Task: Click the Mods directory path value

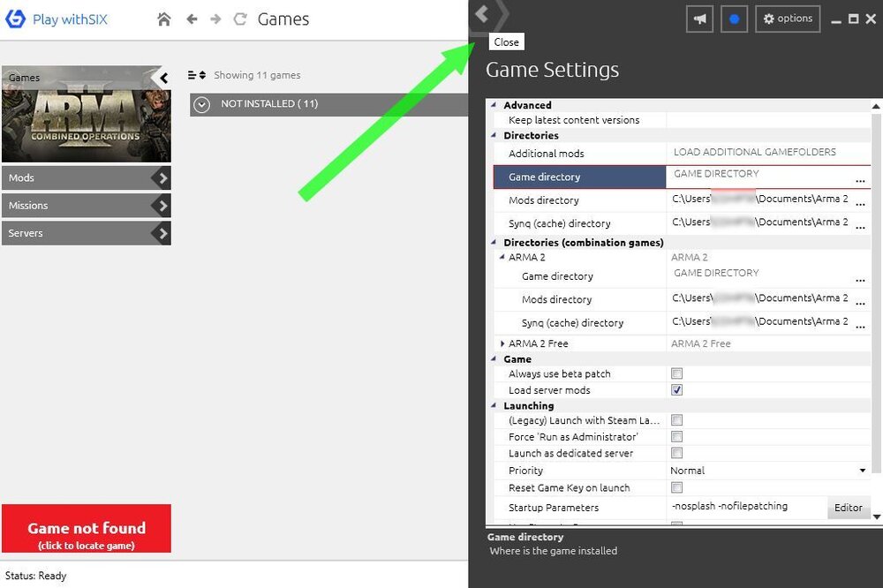Action: coord(759,199)
